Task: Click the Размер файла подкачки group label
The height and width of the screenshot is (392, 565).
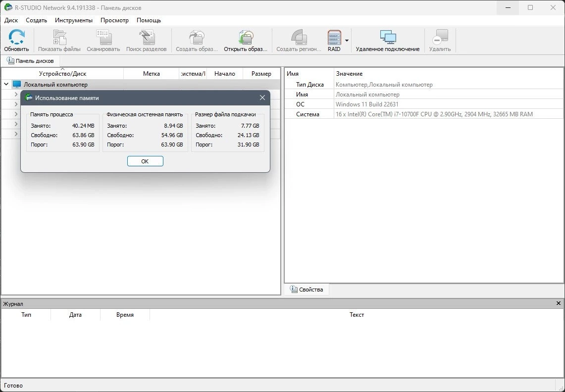Action: pyautogui.click(x=226, y=114)
